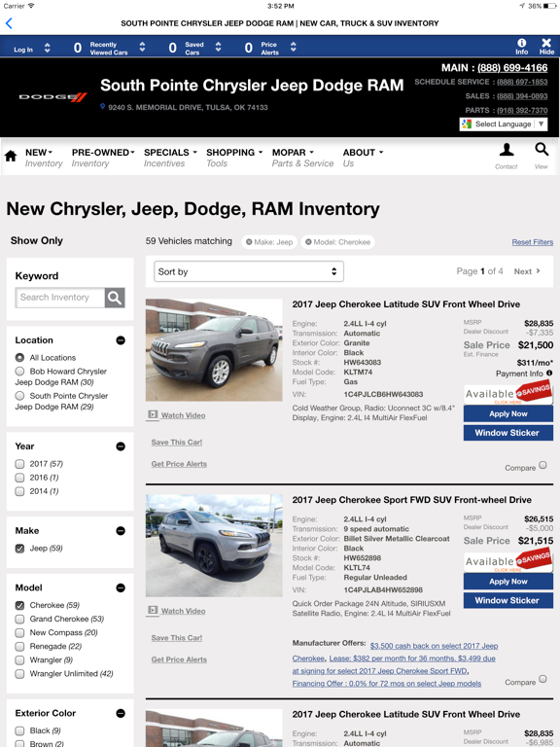Tick Compare for the Granite Cherokee Latitude

(542, 466)
